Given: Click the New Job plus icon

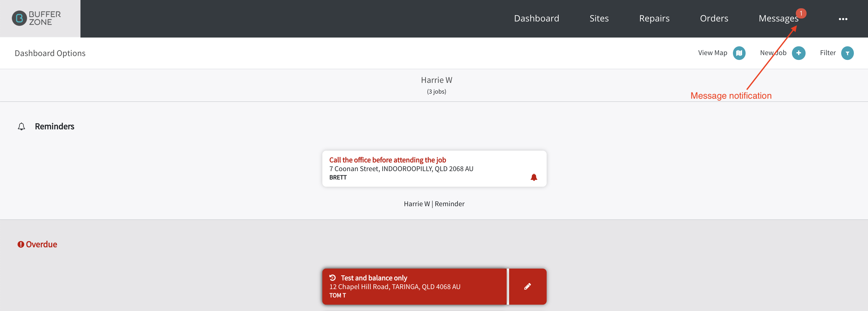Looking at the screenshot, I should pos(798,53).
